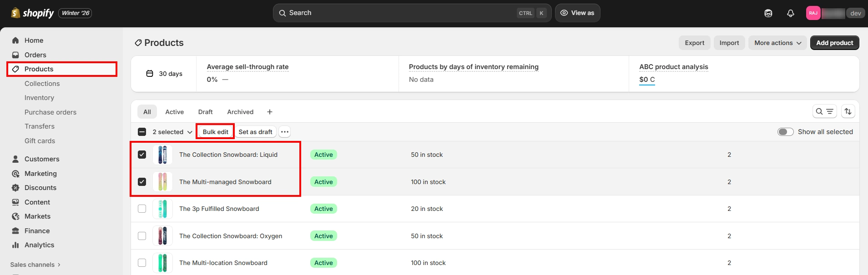Open Transfers in sidebar
The height and width of the screenshot is (275, 868).
point(40,126)
